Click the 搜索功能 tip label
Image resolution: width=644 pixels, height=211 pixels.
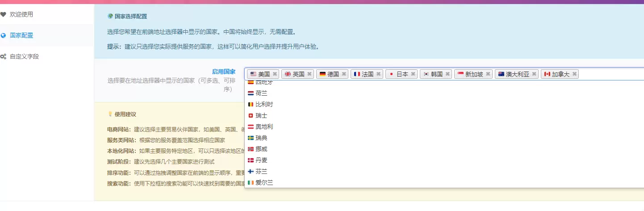point(120,183)
